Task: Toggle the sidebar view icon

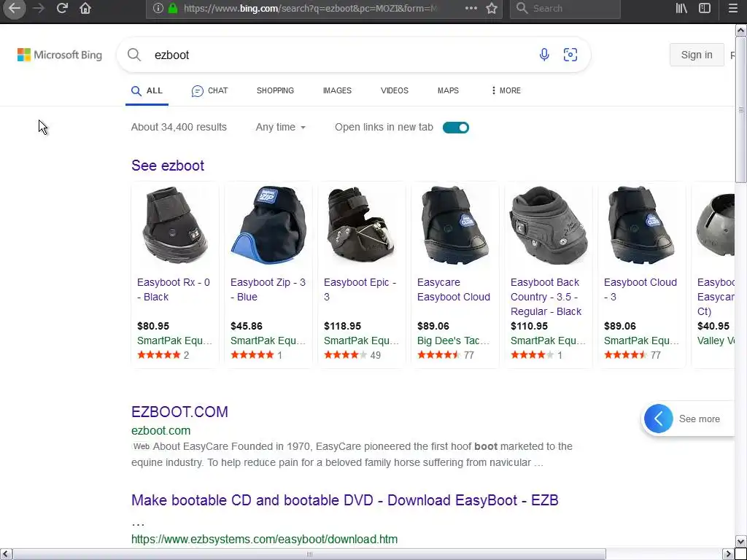Action: pos(705,8)
